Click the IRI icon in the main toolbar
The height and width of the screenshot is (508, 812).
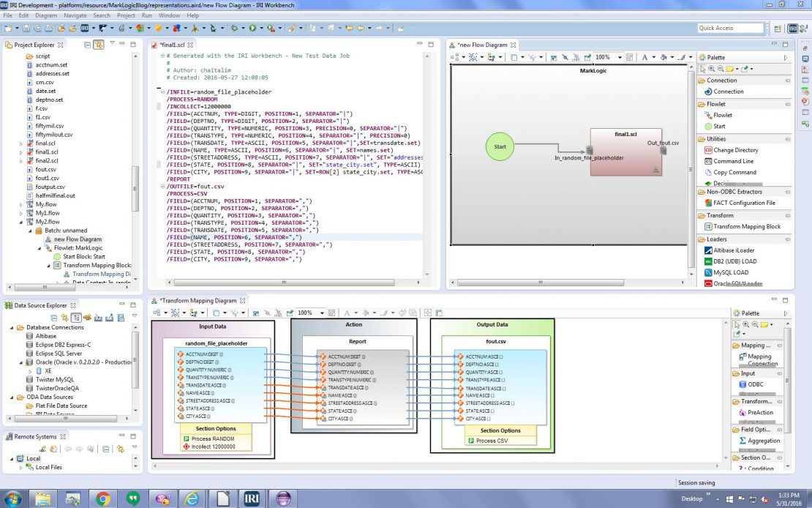pyautogui.click(x=85, y=28)
